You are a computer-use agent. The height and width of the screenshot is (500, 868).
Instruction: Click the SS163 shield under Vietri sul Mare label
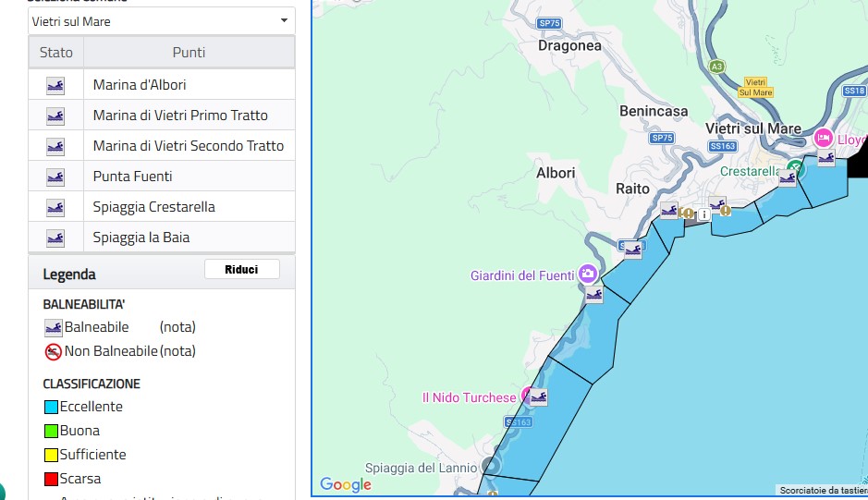[723, 146]
